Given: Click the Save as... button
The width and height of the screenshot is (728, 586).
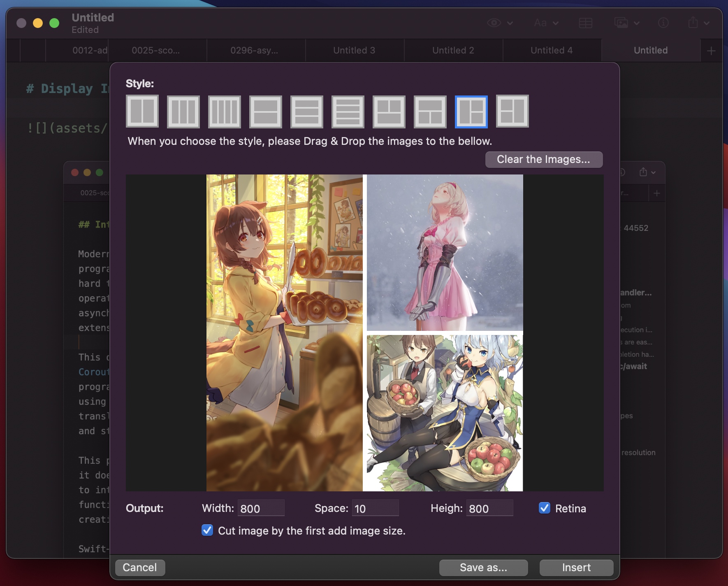Looking at the screenshot, I should pos(483,568).
